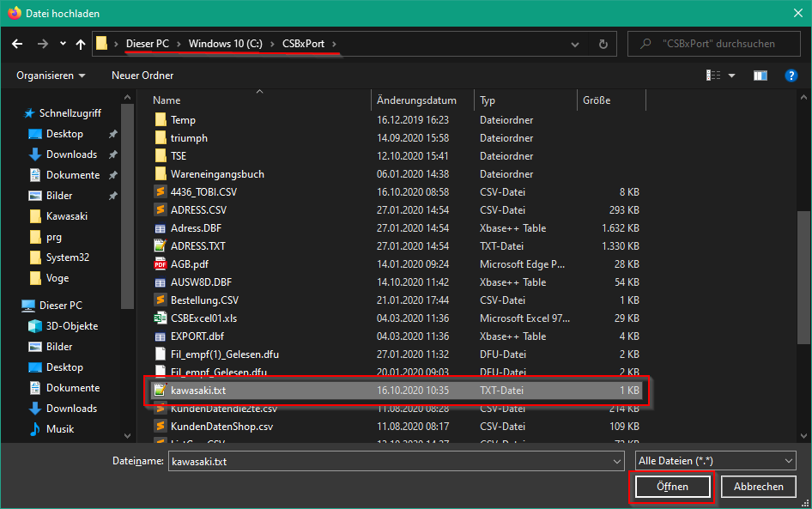Focus the "CSBxPort" durchsuchen search box
The width and height of the screenshot is (812, 509).
(x=714, y=44)
